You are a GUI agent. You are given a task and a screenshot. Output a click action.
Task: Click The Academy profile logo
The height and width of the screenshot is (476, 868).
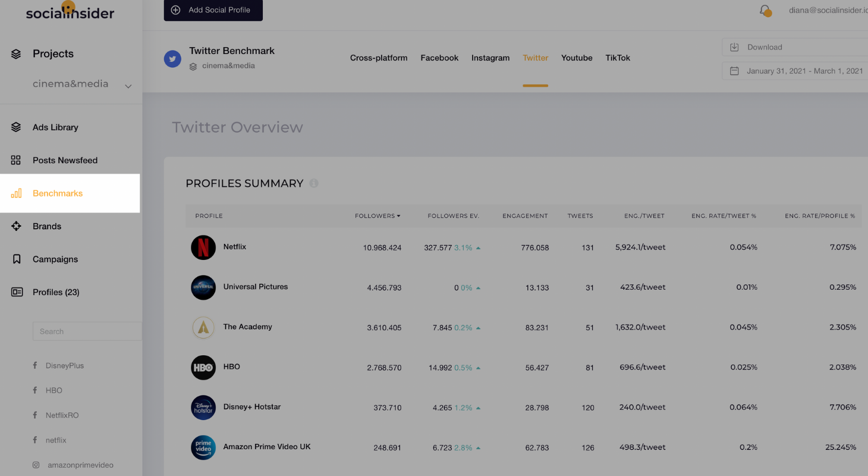tap(203, 327)
